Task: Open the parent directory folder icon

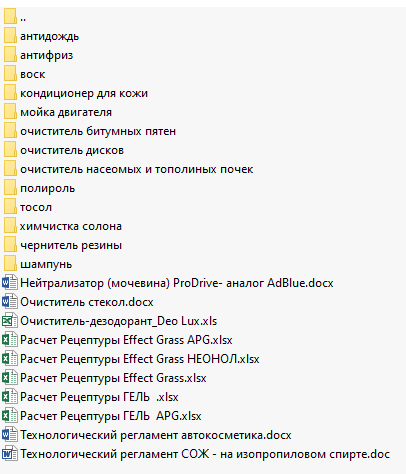Action: click(x=10, y=16)
